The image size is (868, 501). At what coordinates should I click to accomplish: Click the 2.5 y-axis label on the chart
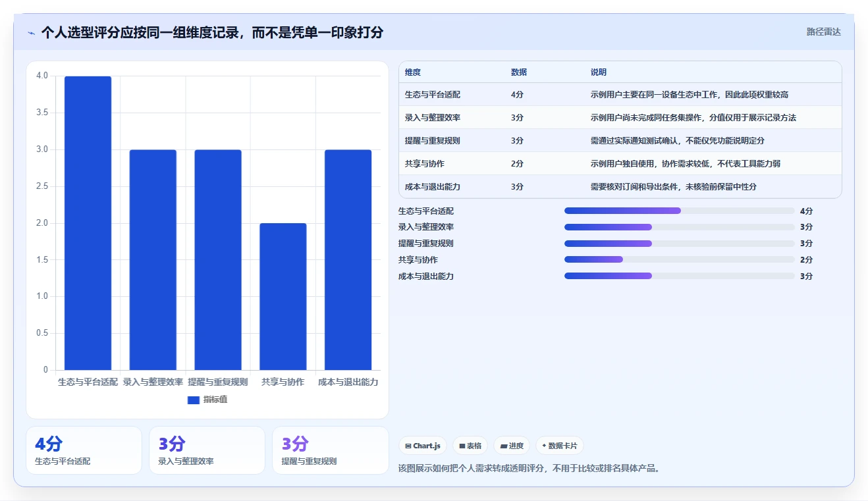click(x=42, y=186)
